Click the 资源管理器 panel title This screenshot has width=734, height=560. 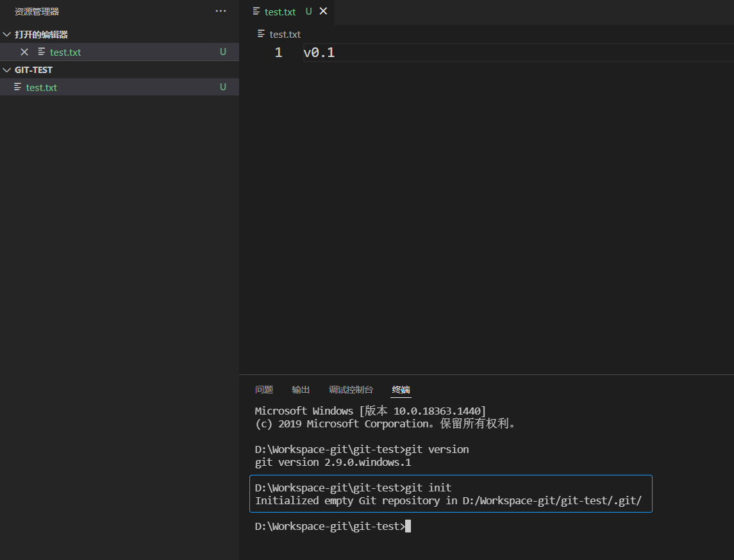(37, 12)
